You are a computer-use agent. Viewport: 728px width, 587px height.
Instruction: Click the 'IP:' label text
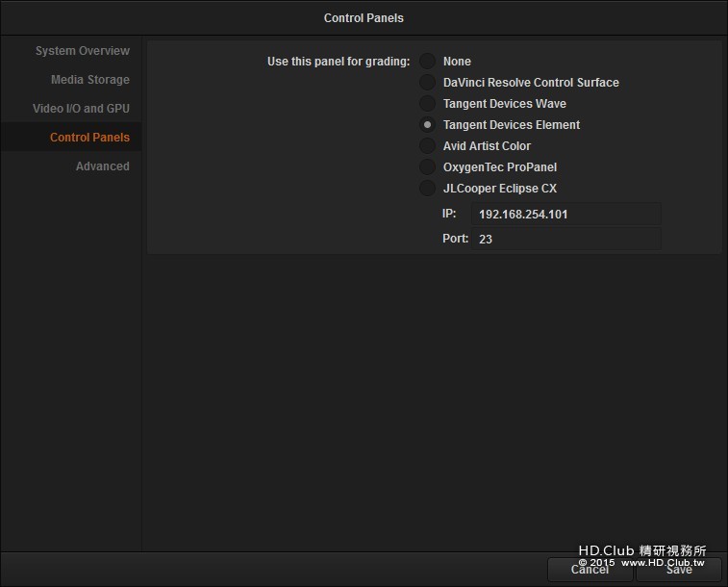pyautogui.click(x=449, y=214)
